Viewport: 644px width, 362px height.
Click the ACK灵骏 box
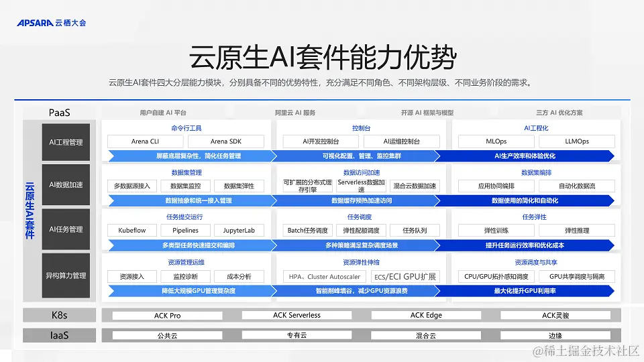click(x=555, y=315)
